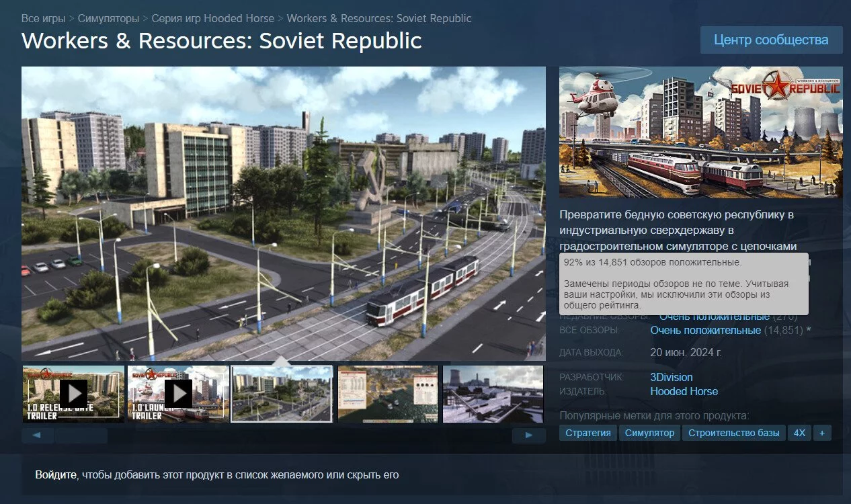Play the '1.0 Release Date Trailer' thumbnail
Screen dimensions: 851x504
73,394
